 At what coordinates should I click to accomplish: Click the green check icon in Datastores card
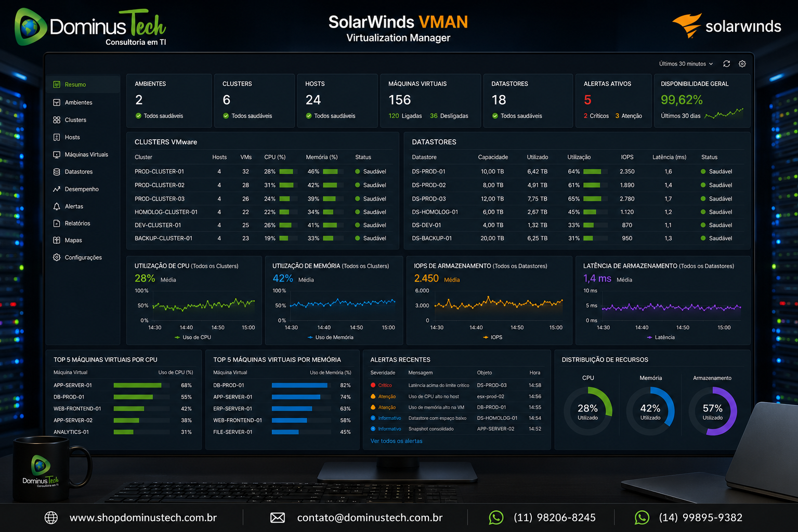pos(495,116)
